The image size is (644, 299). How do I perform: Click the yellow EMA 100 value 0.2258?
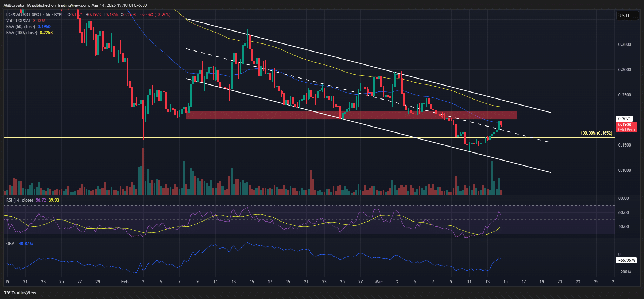[x=46, y=33]
